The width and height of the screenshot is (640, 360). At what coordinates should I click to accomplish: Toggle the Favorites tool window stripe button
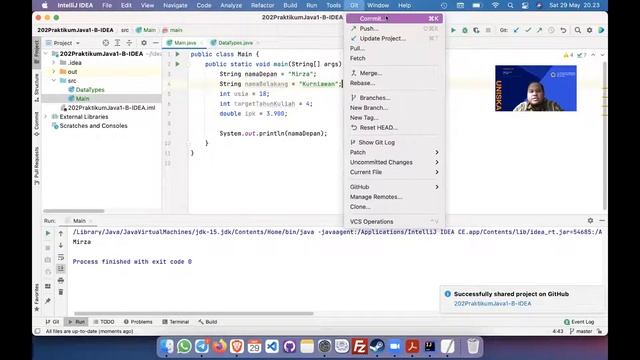[x=37, y=298]
